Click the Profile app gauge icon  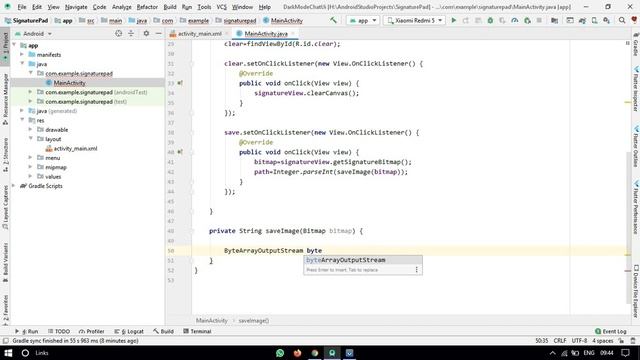(515, 20)
